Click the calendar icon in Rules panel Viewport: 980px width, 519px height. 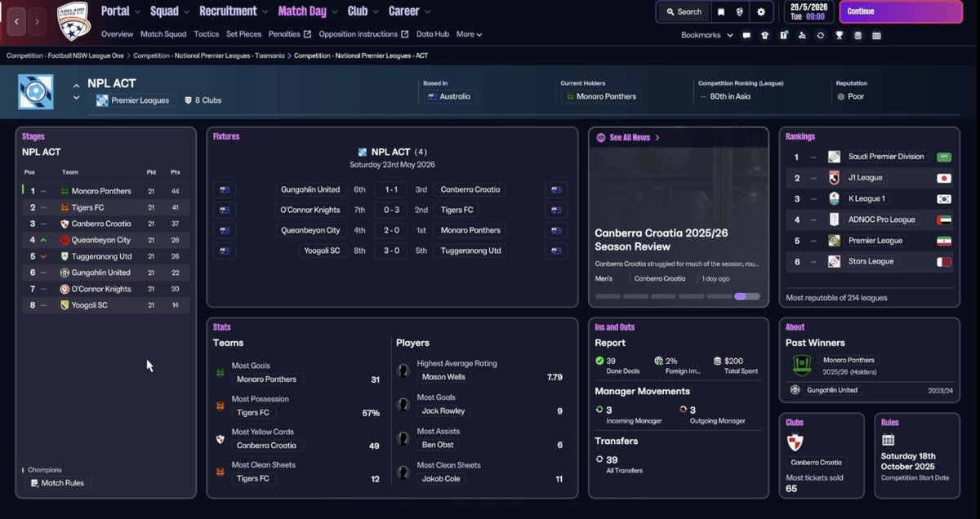(x=889, y=440)
